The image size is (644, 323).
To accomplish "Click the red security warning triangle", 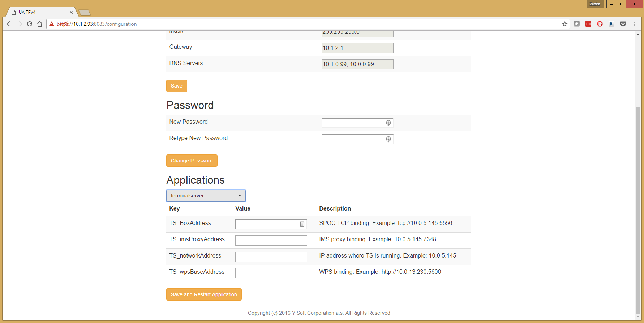I will click(x=52, y=24).
